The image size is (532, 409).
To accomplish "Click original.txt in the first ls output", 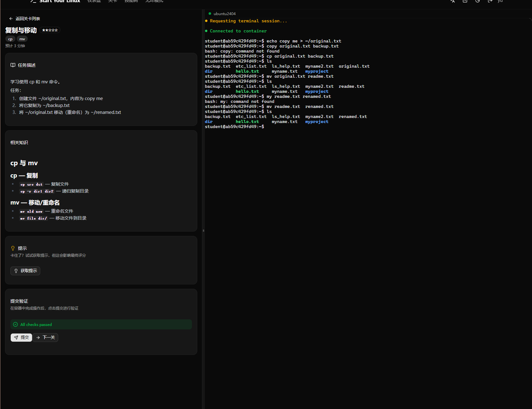I will 354,66.
